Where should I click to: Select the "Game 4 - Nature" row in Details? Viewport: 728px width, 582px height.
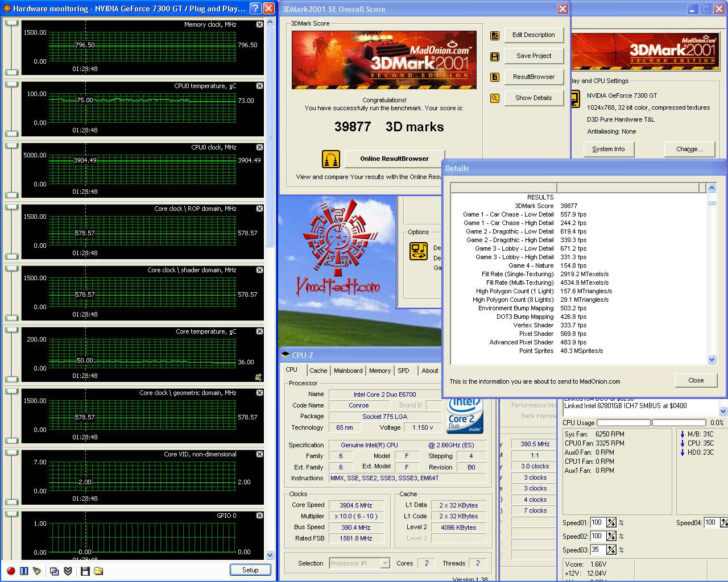(x=579, y=265)
